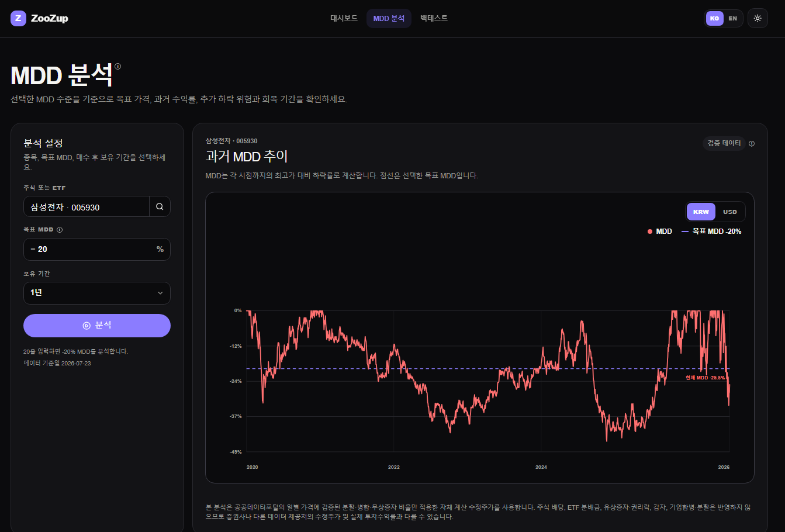This screenshot has height=532, width=785.
Task: Switch language to KO
Action: click(714, 18)
